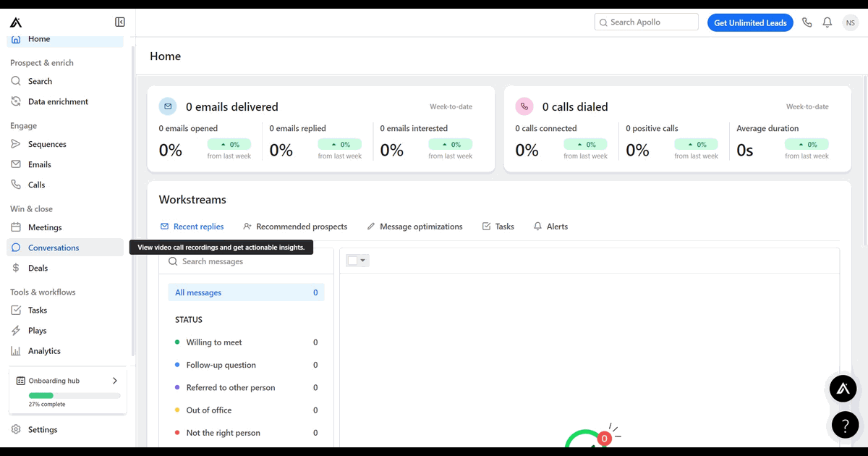Click the '0 emails replied' label

[x=298, y=128]
